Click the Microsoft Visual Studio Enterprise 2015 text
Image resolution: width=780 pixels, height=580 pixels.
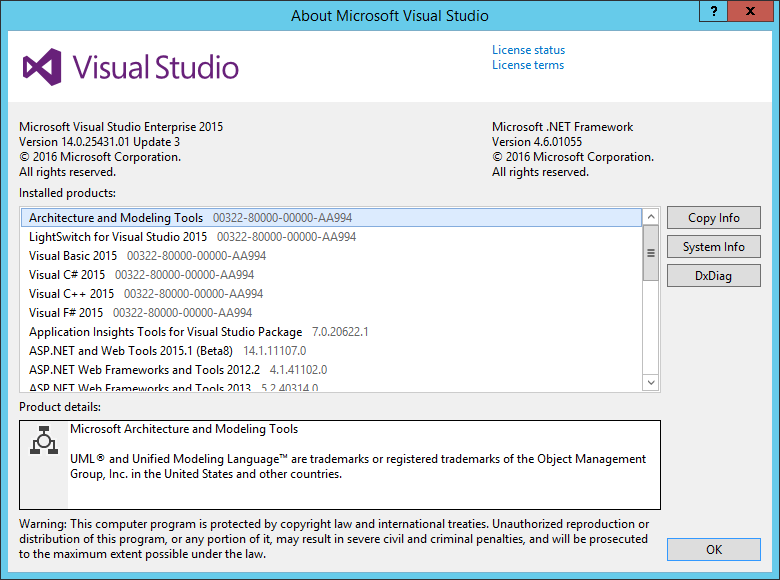coord(121,127)
